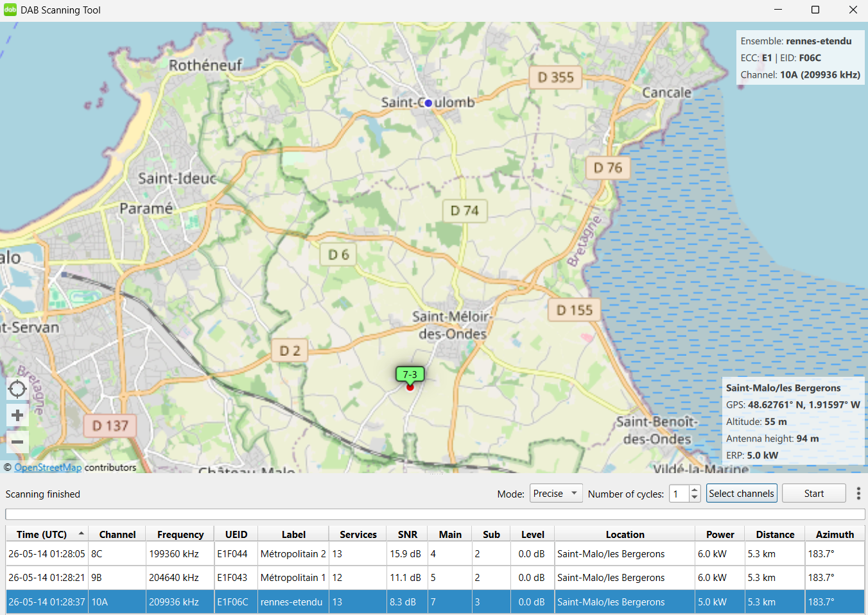
Task: Increase number of cycles with up arrow
Action: tap(694, 489)
